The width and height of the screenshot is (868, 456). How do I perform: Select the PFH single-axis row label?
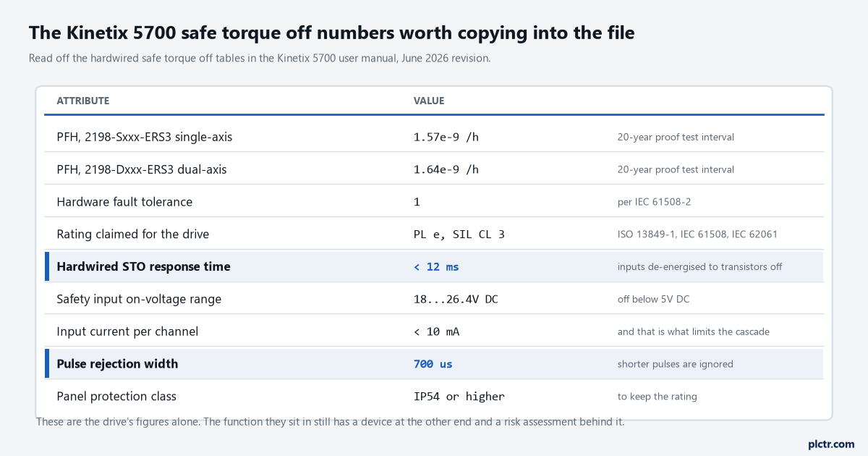click(x=145, y=137)
